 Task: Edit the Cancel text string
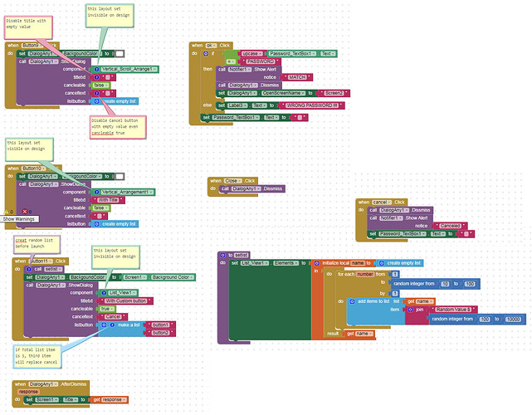click(113, 316)
